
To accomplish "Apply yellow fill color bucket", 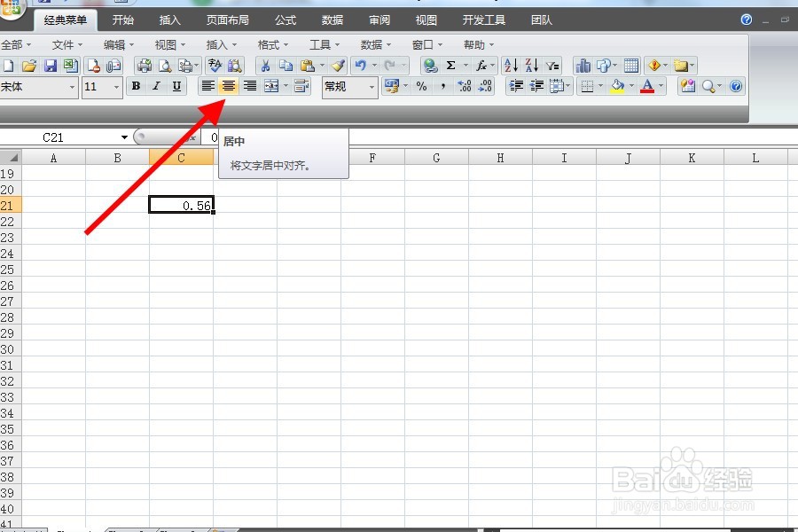I will point(617,87).
